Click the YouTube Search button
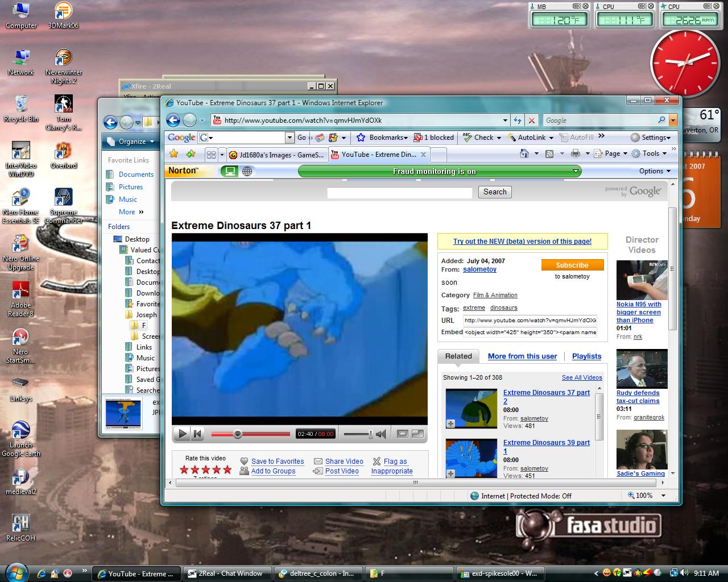 click(x=495, y=192)
